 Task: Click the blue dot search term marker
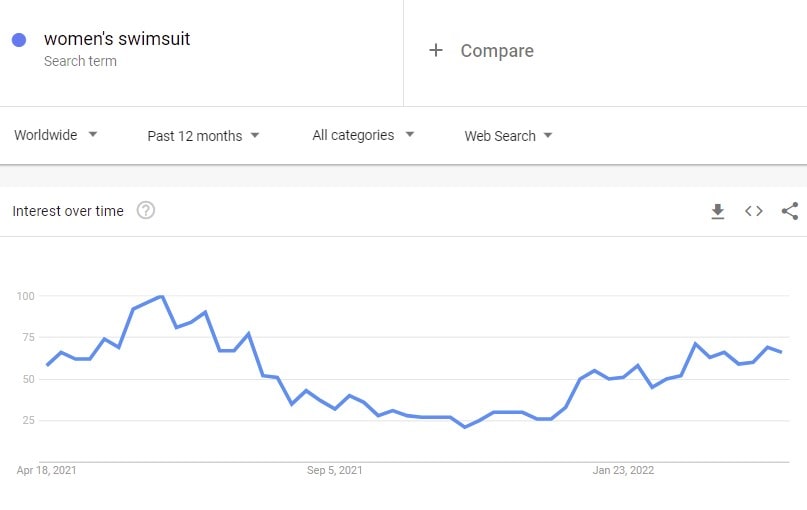tap(19, 40)
